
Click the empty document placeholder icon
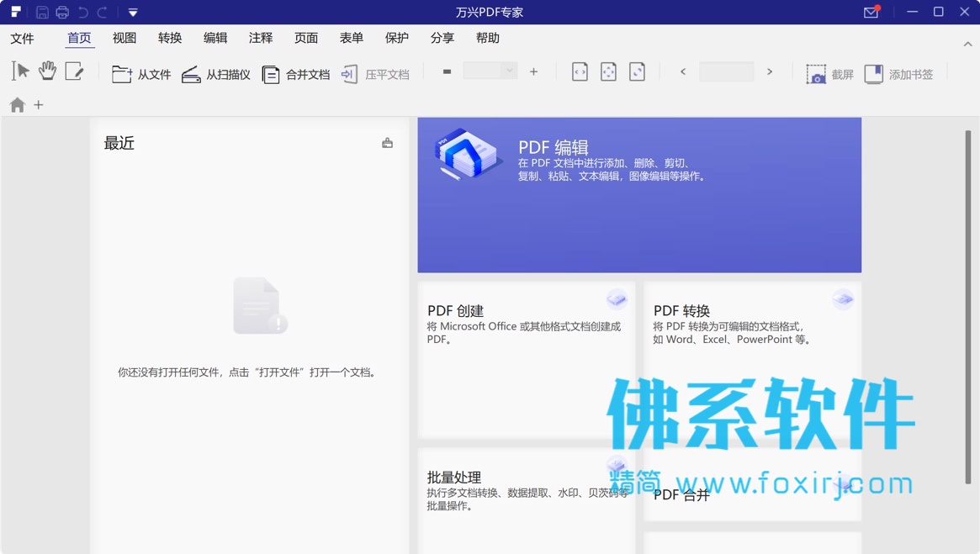click(x=261, y=305)
